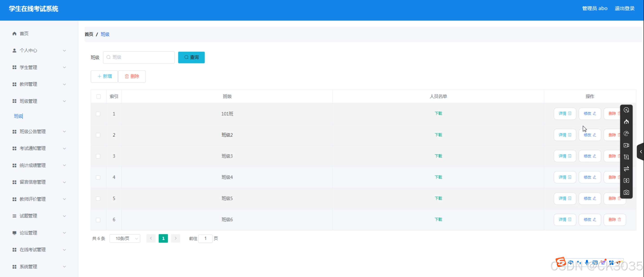Image resolution: width=644 pixels, height=277 pixels.
Task: Click the swap arrows icon in floating toolbar
Action: pos(626,169)
